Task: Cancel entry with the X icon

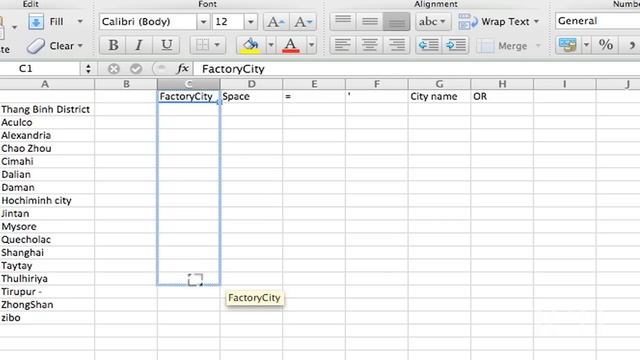Action: click(113, 69)
